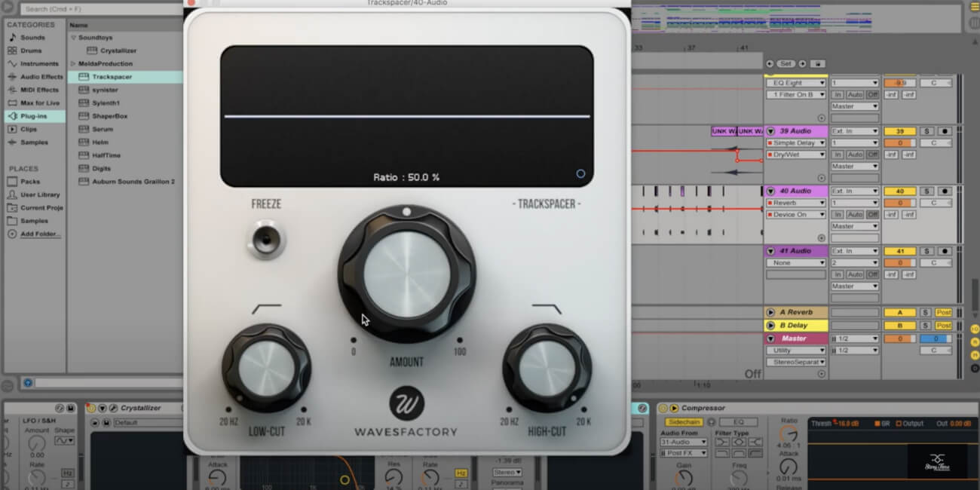Toggle the 41 track activator button

[900, 251]
